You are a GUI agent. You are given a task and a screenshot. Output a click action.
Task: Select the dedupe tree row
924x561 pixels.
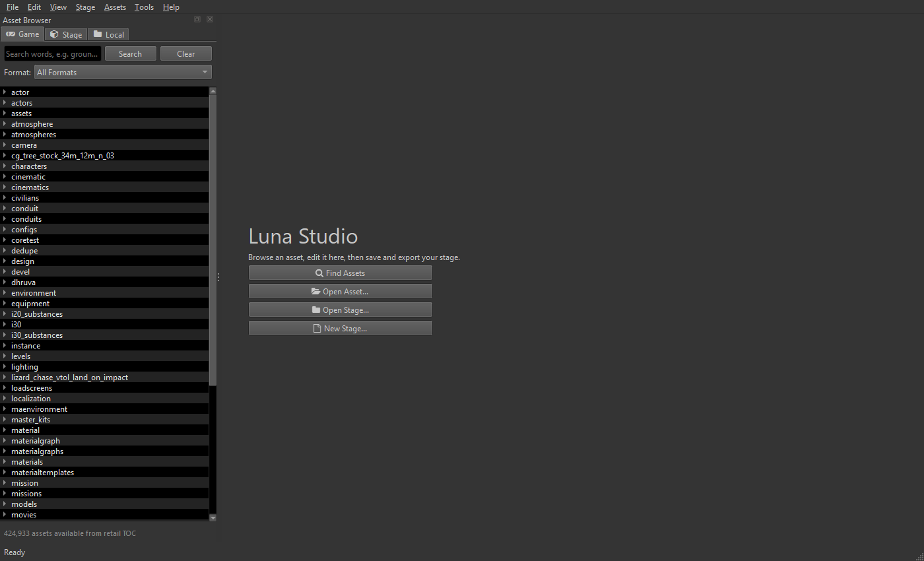(104, 251)
